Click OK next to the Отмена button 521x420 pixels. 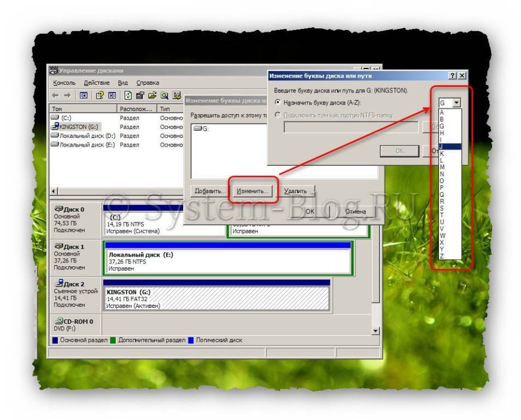point(309,211)
